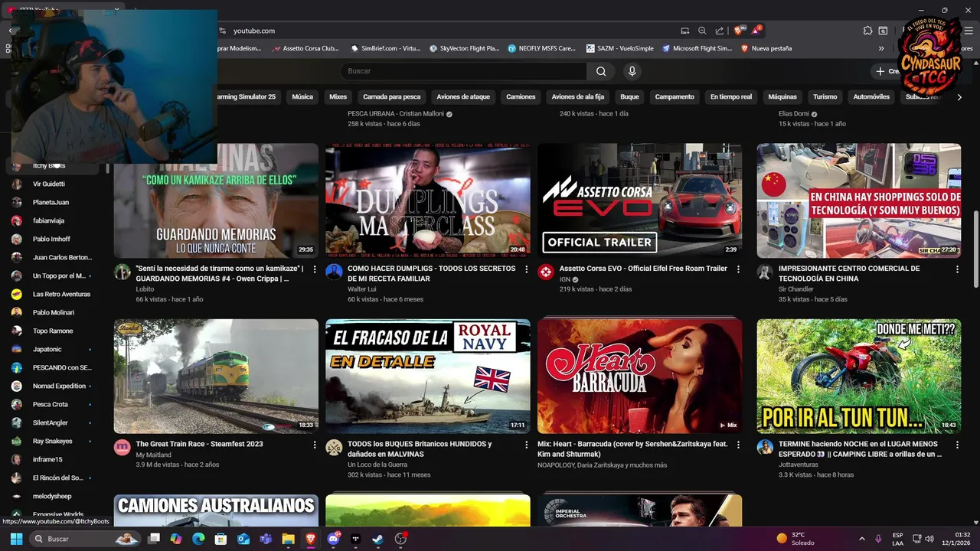Open options menu for Dumplings video
This screenshot has height=551, width=980.
point(526,269)
